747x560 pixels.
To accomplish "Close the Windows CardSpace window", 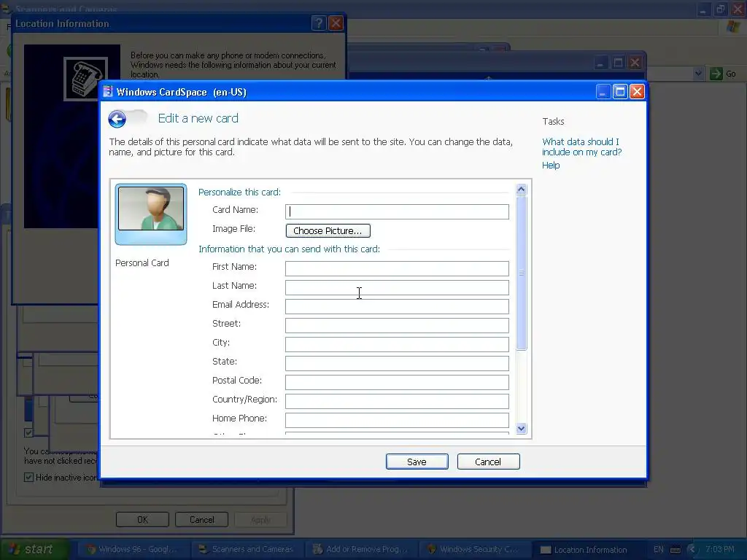I will pyautogui.click(x=637, y=91).
